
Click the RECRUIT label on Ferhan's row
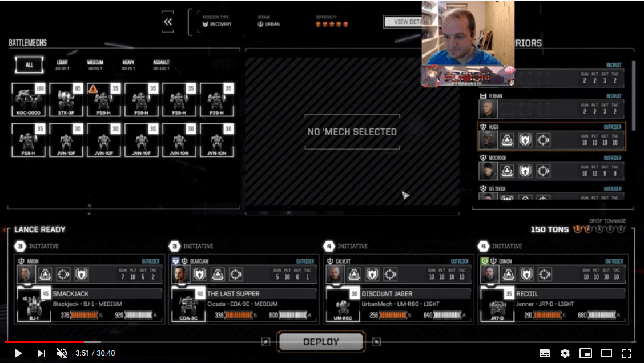click(x=614, y=96)
